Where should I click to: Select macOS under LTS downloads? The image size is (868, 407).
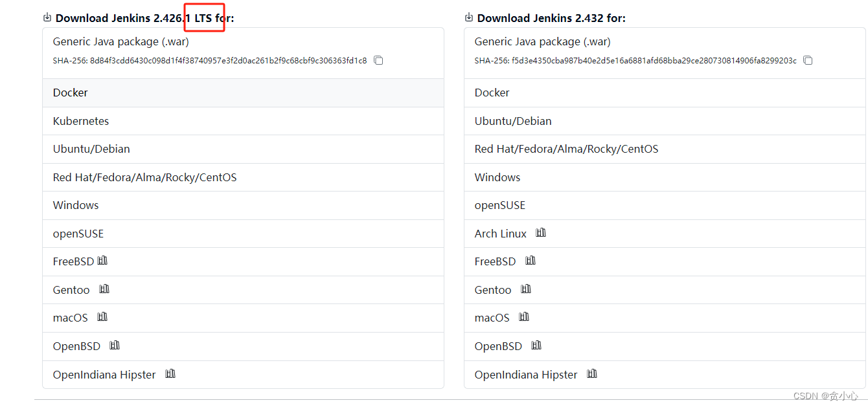pos(243,318)
